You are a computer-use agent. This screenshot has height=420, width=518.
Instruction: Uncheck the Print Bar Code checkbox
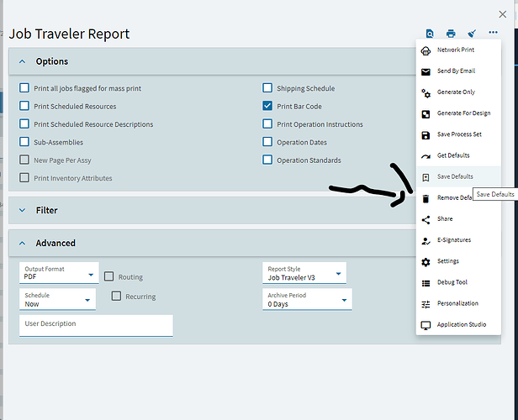(x=267, y=106)
